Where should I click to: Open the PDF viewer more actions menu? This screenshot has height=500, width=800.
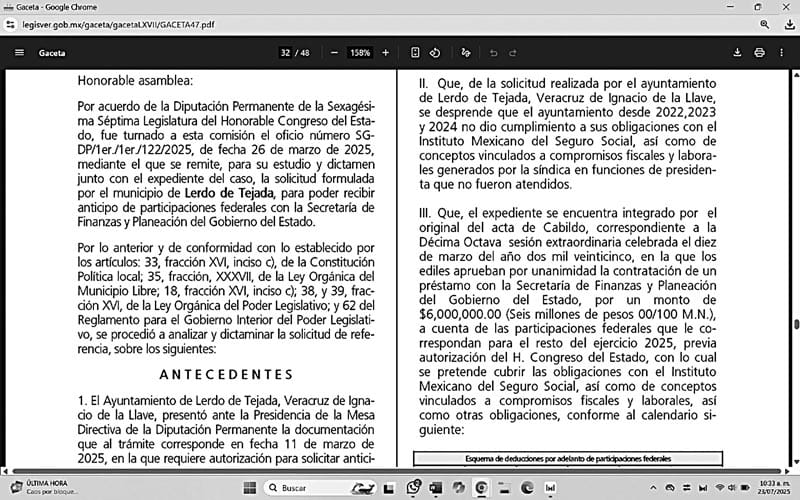[782, 52]
